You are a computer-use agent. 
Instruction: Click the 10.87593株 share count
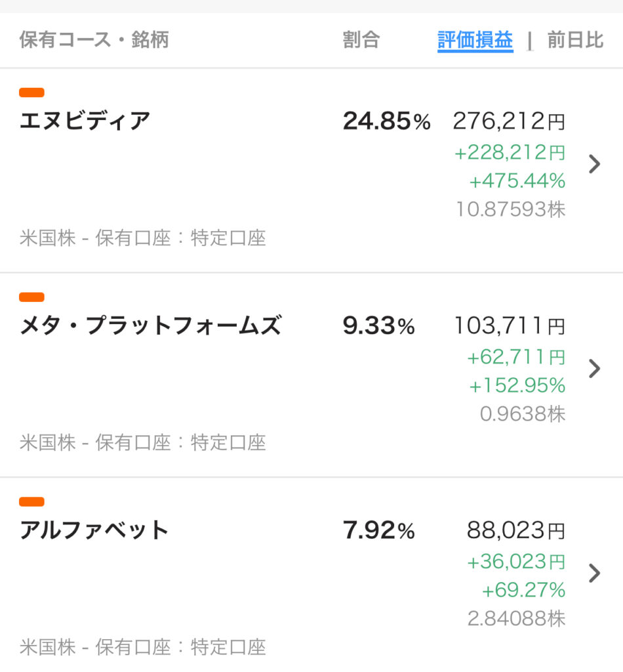511,209
